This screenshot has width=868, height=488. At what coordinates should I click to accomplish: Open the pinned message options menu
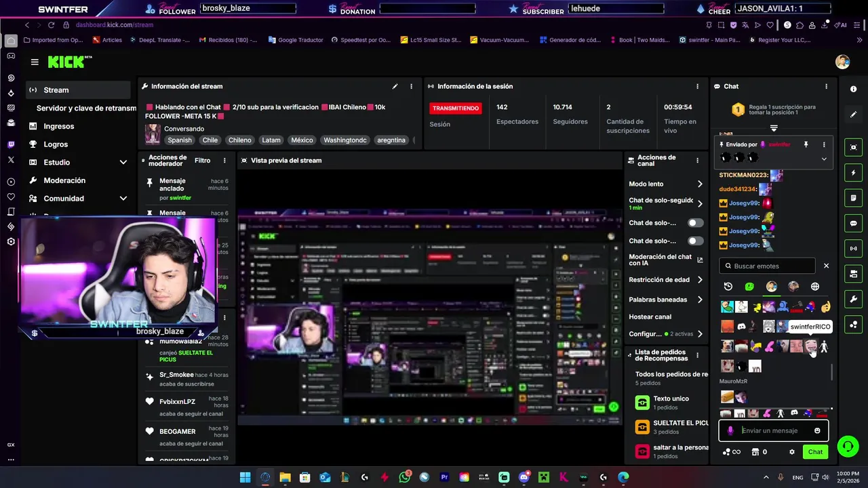[824, 144]
